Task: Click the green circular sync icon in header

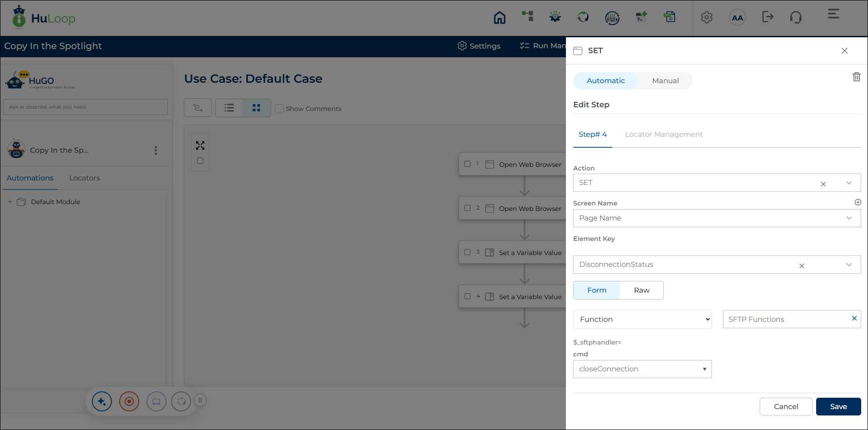Action: pos(583,17)
